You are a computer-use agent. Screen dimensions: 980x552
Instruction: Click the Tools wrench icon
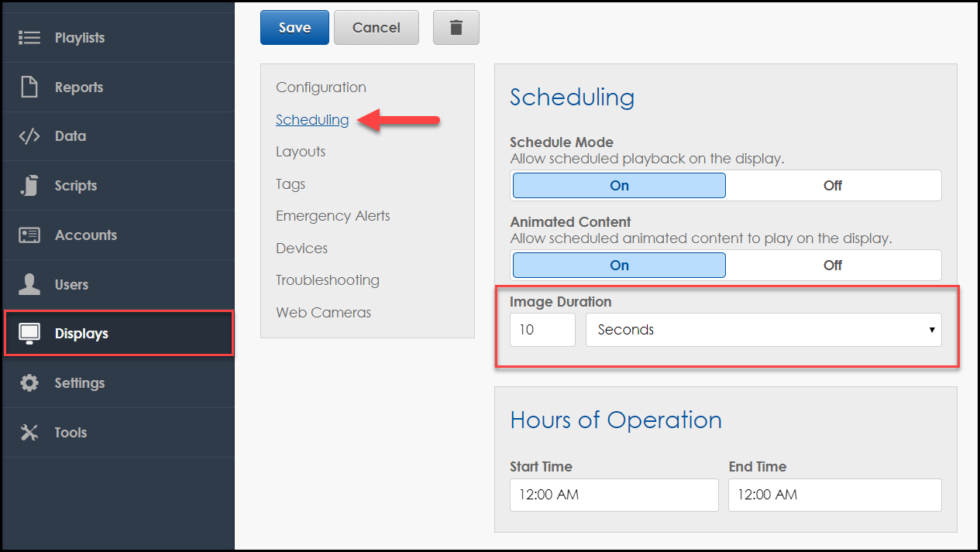coord(29,433)
